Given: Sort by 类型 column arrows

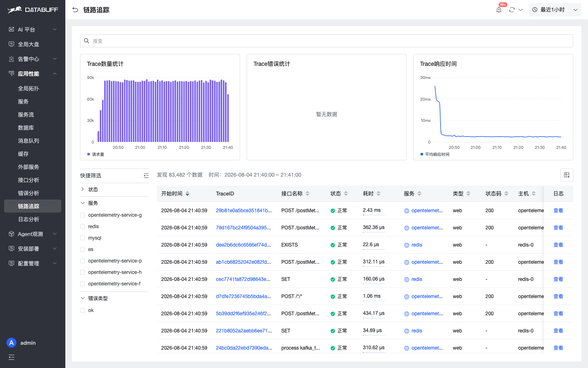Looking at the screenshot, I should click(x=468, y=194).
